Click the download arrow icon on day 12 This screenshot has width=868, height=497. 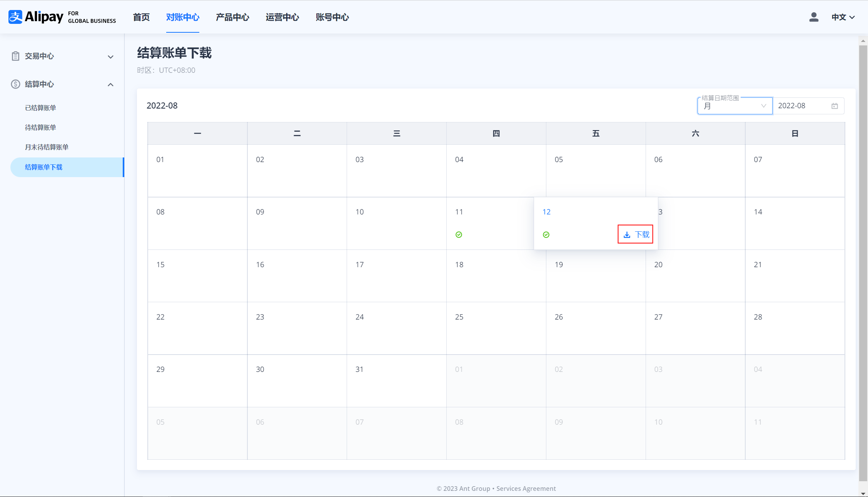point(627,235)
